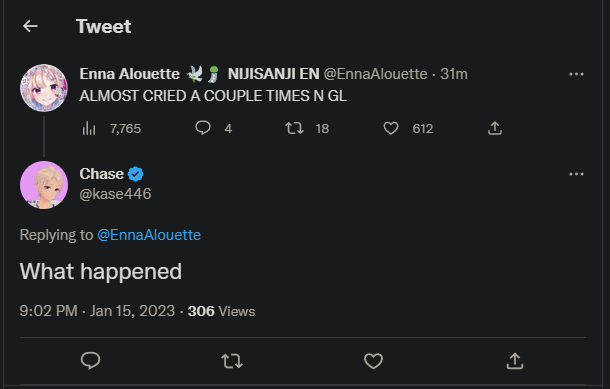
Task: Like Enna's tweet with 612 likes
Action: click(391, 128)
